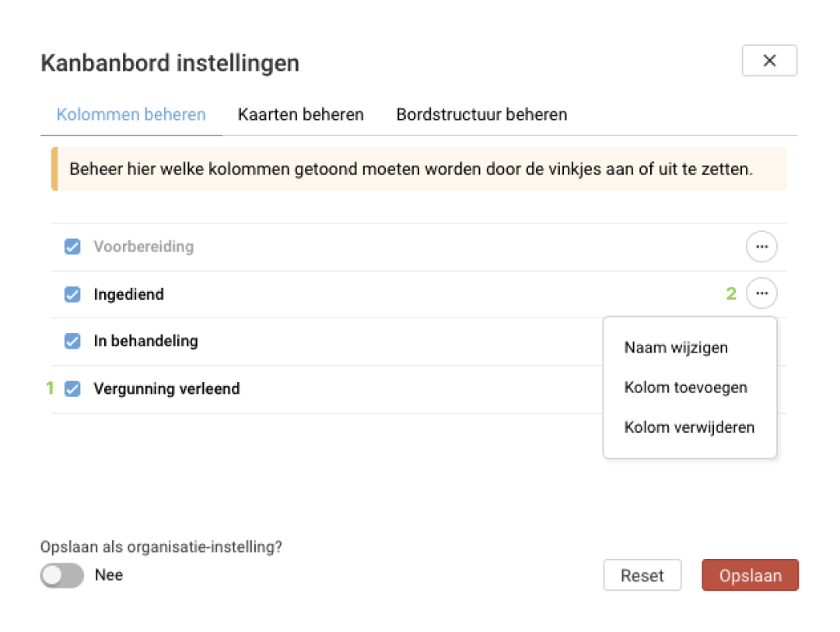840x632 pixels.
Task: Open options menu for Voorbereiding column
Action: pos(761,247)
